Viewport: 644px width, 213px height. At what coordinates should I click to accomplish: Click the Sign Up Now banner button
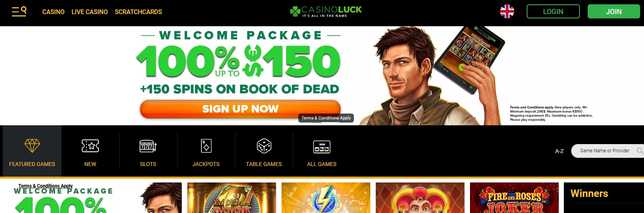coord(240,109)
